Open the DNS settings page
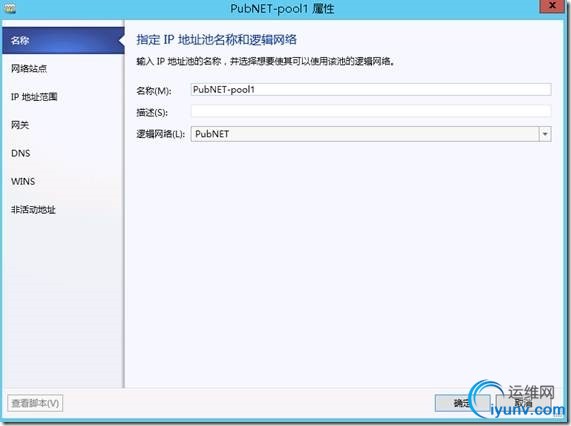This screenshot has width=571, height=426. pos(21,153)
